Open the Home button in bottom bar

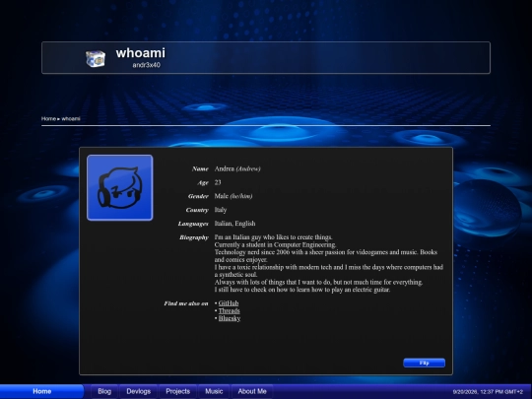coord(41,391)
